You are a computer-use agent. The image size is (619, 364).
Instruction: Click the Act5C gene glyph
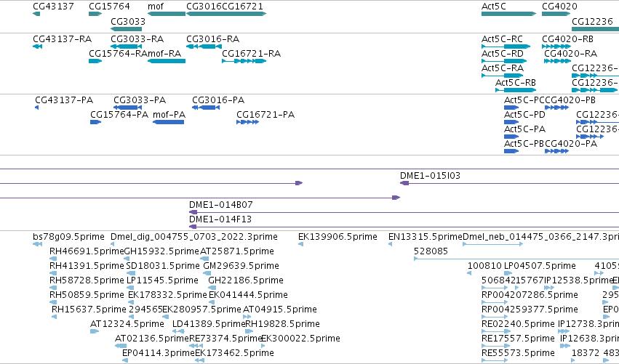click(508, 14)
